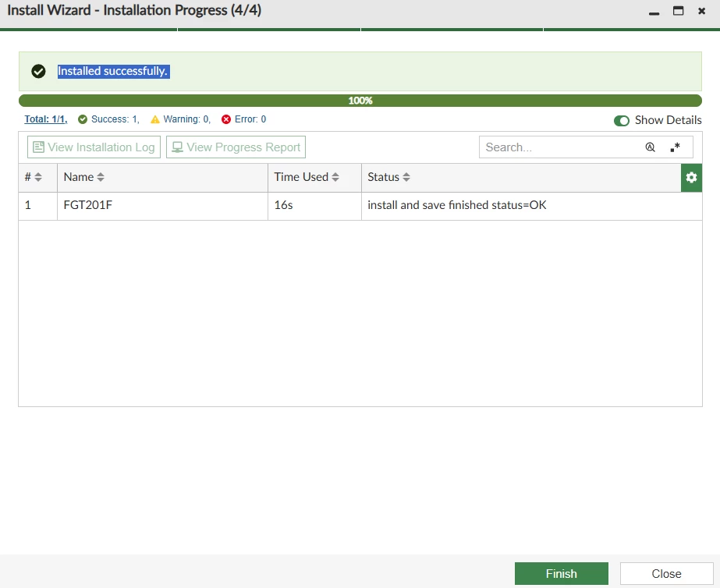The image size is (720, 588).
Task: Sort the table by Name column
Action: (x=101, y=177)
